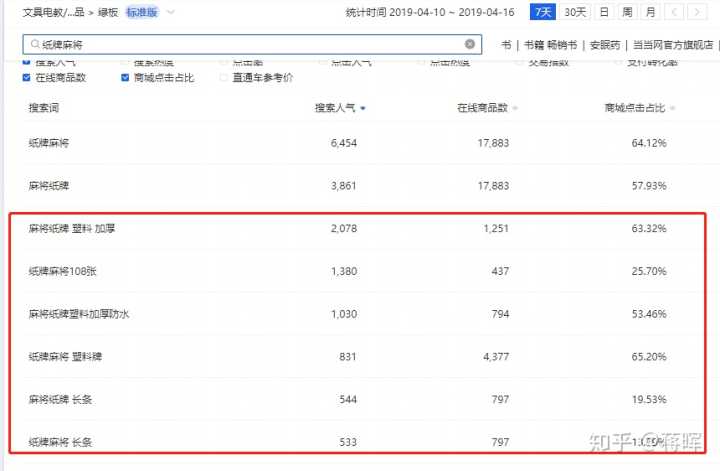
Task: Open the 麻将纸牌 塑料 加厚 keyword
Action: pyautogui.click(x=72, y=229)
